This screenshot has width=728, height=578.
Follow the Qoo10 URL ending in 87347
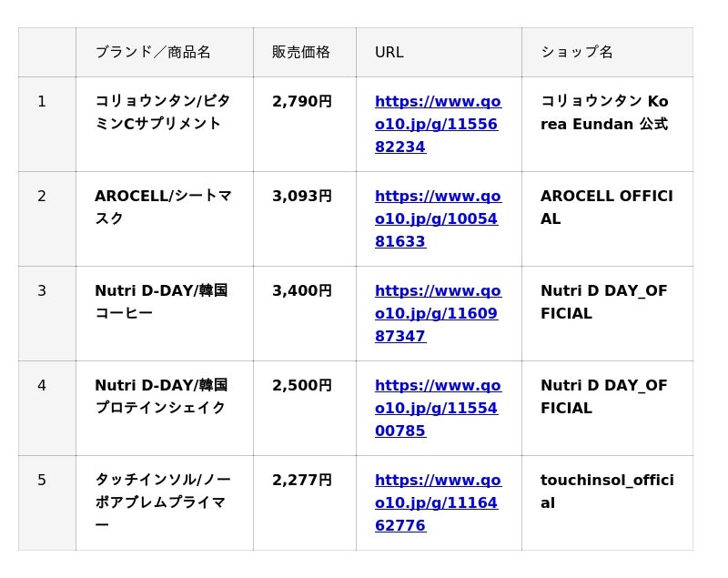tap(437, 313)
